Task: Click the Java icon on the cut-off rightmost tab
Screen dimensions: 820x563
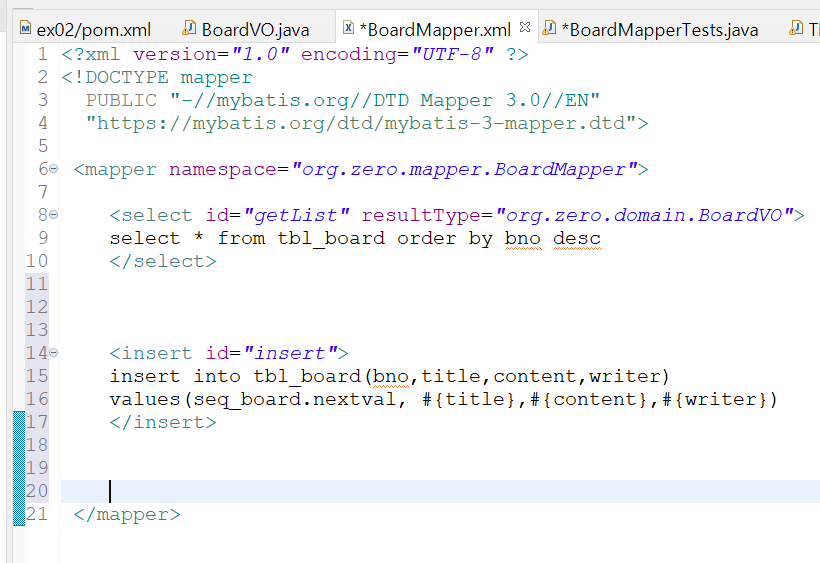Action: (796, 27)
